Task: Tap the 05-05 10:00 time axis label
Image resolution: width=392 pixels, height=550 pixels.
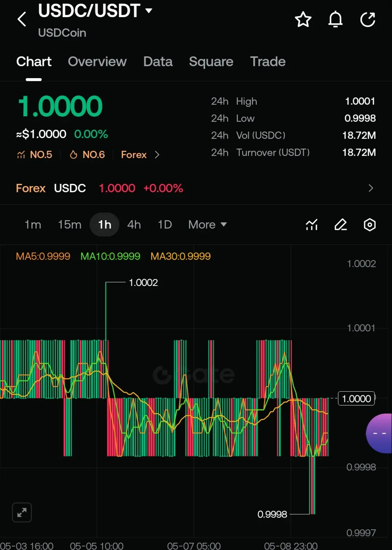Action: coord(97,546)
